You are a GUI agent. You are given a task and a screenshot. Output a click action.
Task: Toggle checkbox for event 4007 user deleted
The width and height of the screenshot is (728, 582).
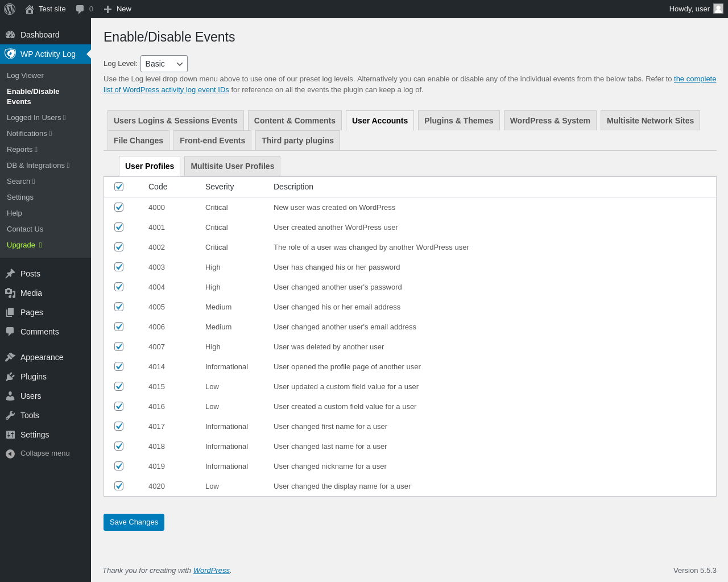119,346
